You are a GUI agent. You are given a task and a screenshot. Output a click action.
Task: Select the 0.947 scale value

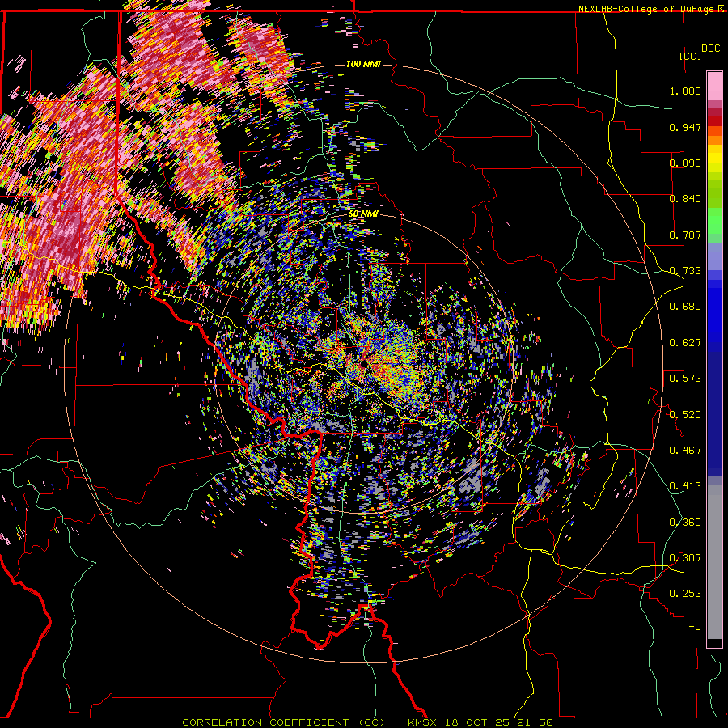[685, 127]
